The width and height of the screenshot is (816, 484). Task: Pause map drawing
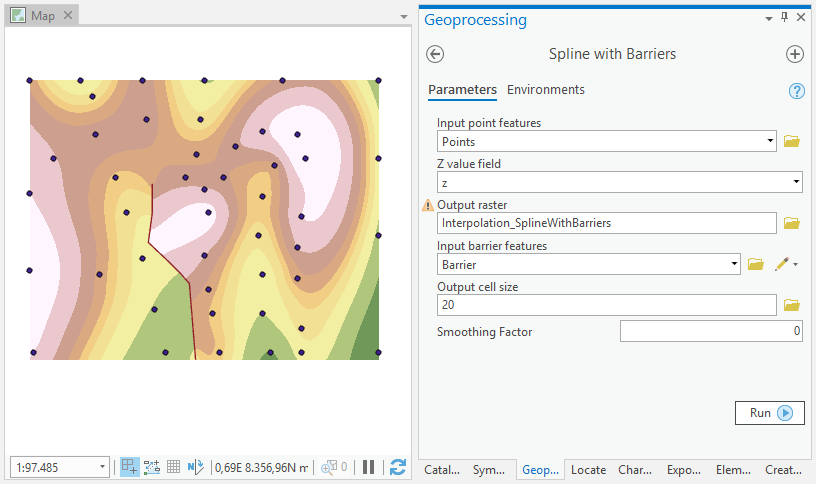[x=368, y=467]
